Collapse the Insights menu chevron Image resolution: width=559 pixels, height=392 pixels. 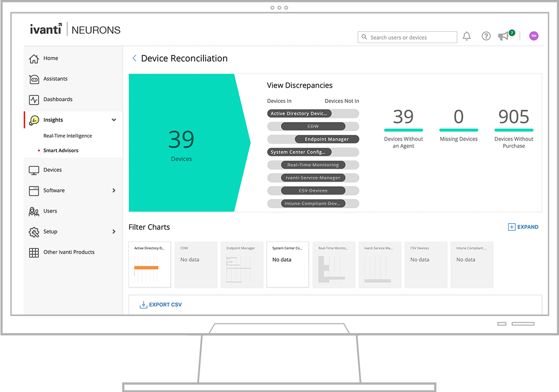tap(114, 120)
